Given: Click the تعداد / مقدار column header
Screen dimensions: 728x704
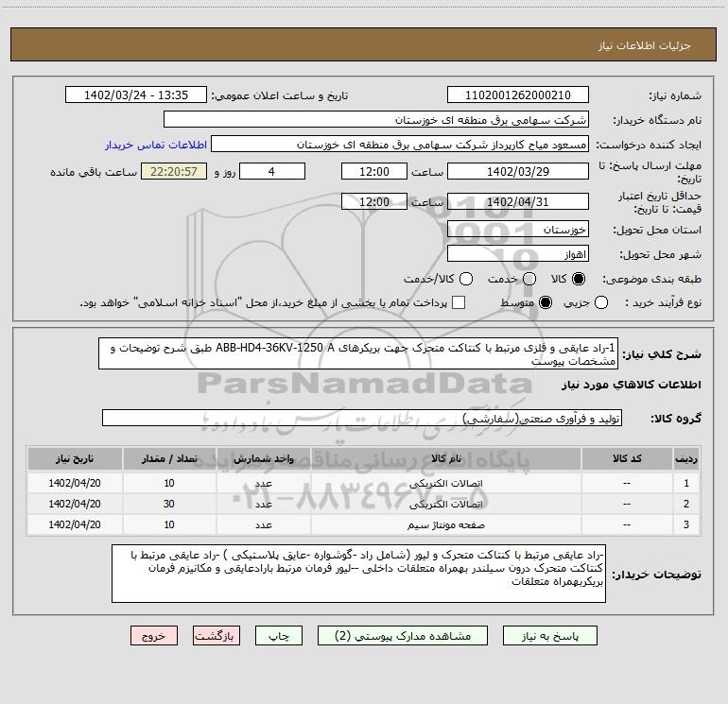Looking at the screenshot, I should [169, 458].
